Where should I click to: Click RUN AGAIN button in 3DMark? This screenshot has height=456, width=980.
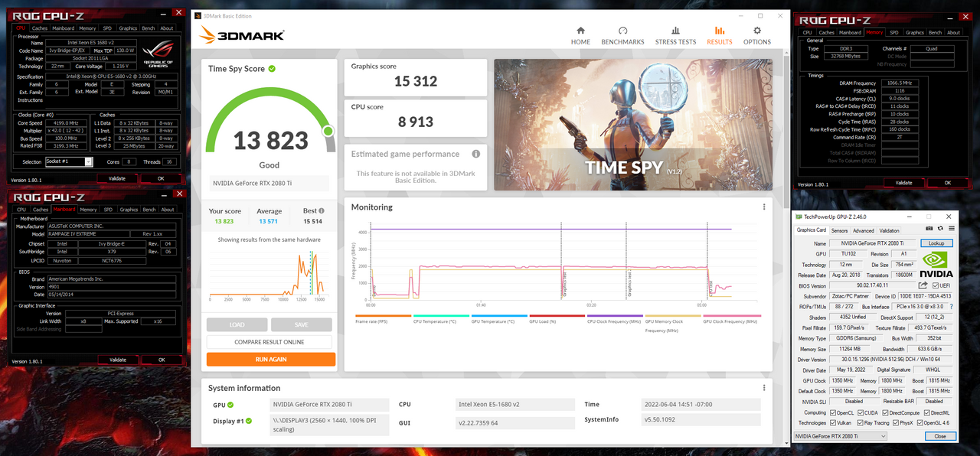pos(271,359)
